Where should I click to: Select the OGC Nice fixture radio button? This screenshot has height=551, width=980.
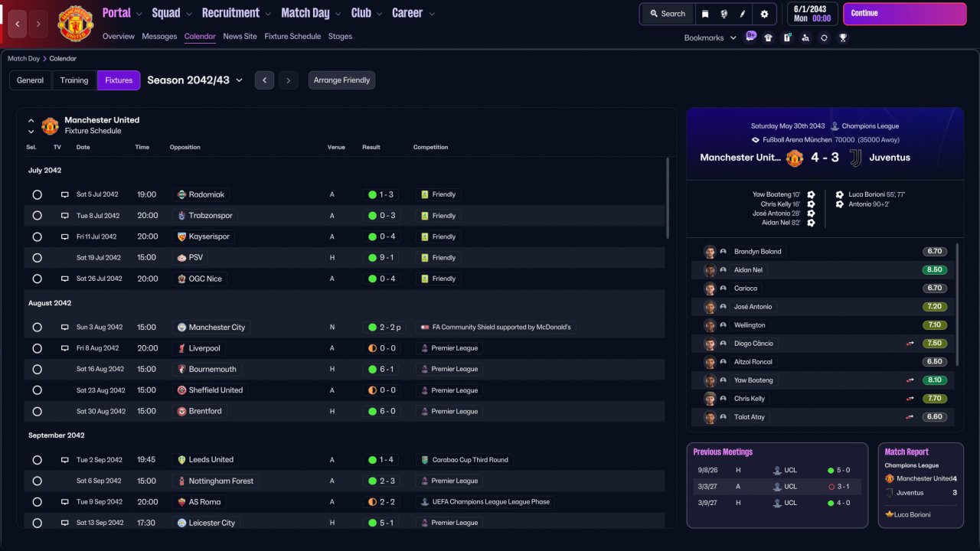[37, 279]
